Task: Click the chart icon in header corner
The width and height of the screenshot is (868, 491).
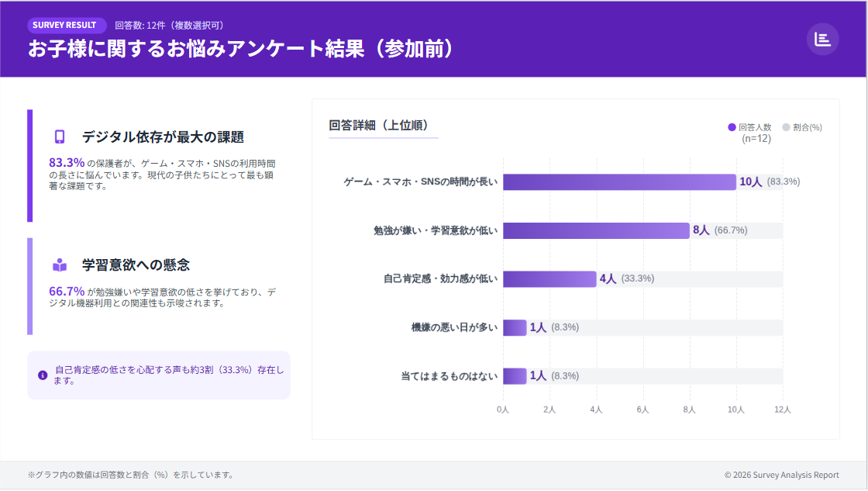Action: pos(822,39)
